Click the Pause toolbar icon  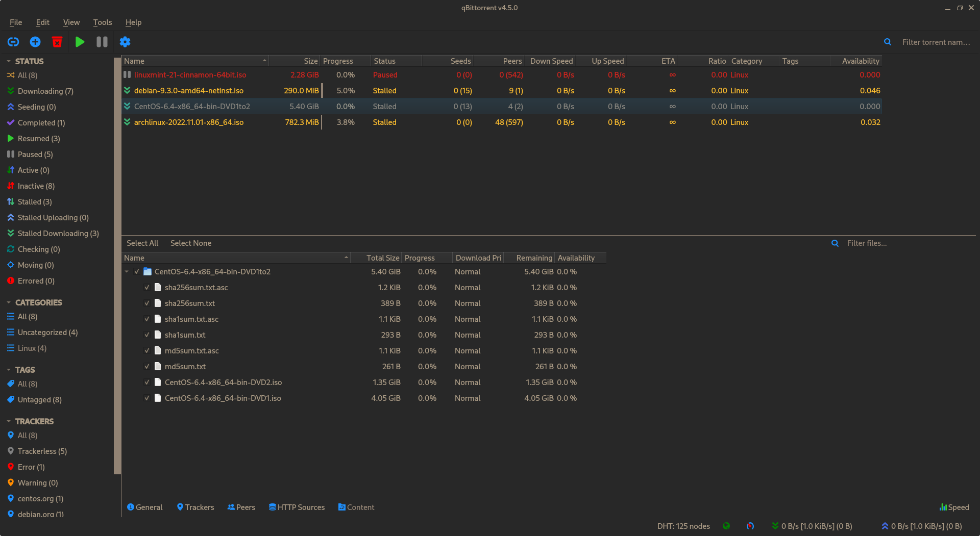click(x=102, y=42)
